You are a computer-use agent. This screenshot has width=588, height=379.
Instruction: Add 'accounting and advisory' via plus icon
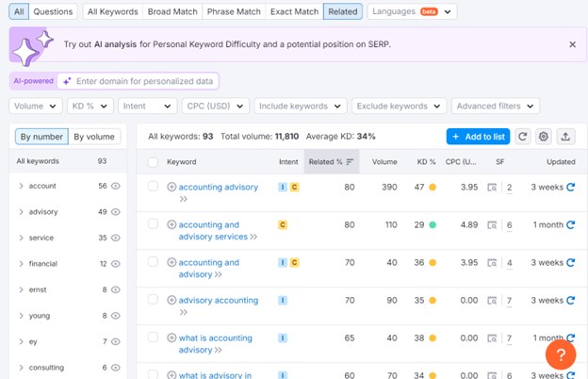tap(171, 262)
